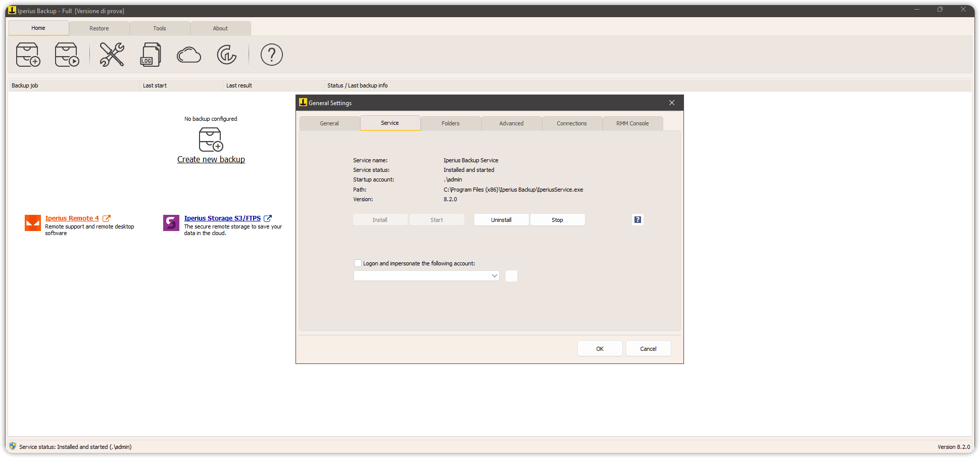Screen dimensions: 980x458
Task: Open the About tab
Action: [x=220, y=28]
